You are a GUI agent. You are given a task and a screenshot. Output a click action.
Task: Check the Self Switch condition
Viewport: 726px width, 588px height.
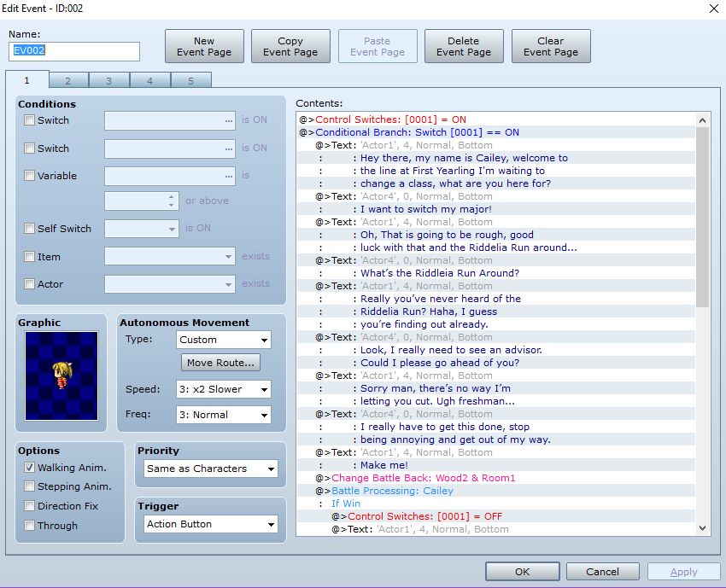pos(29,228)
